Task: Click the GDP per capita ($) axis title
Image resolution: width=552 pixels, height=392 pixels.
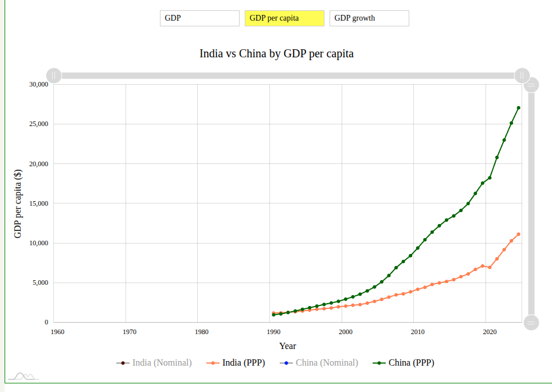Action: (18, 204)
